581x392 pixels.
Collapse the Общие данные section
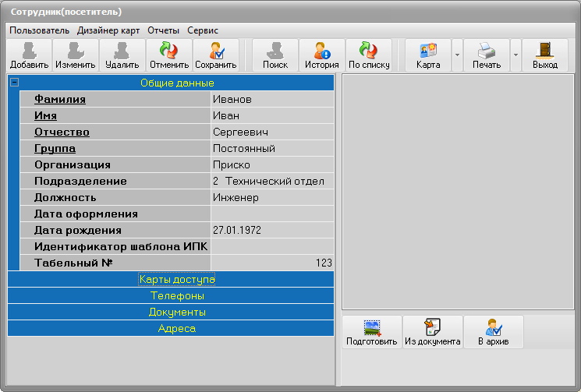click(15, 82)
